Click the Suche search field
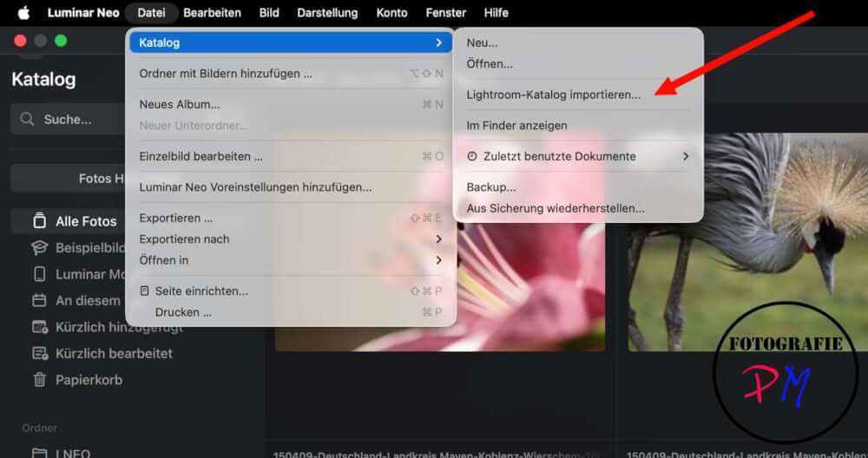The image size is (868, 458). tap(69, 119)
